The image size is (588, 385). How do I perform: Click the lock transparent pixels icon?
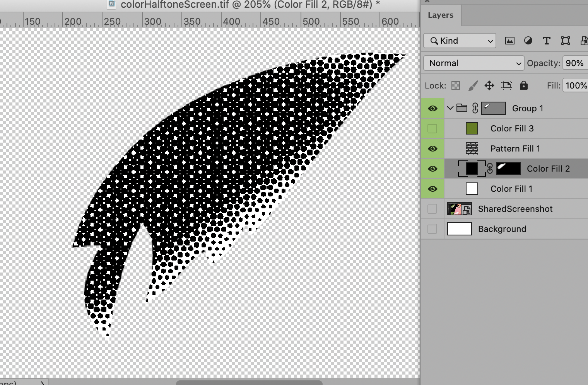coord(456,85)
